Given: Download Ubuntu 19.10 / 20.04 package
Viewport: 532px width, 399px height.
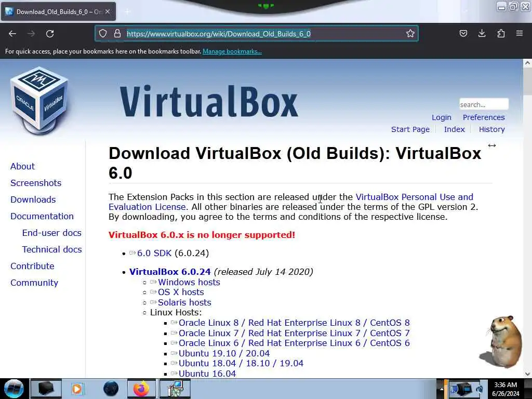Looking at the screenshot, I should point(224,353).
